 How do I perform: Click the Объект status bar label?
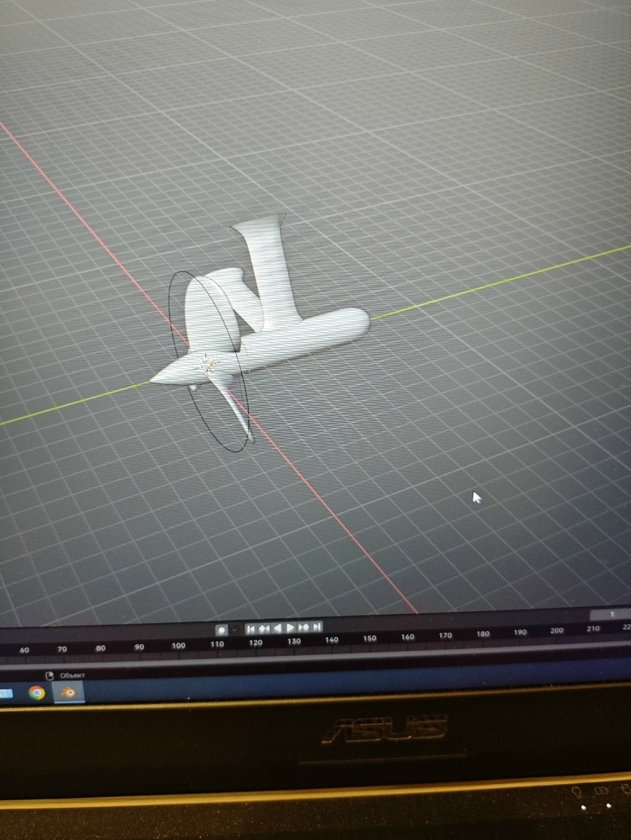pyautogui.click(x=72, y=675)
